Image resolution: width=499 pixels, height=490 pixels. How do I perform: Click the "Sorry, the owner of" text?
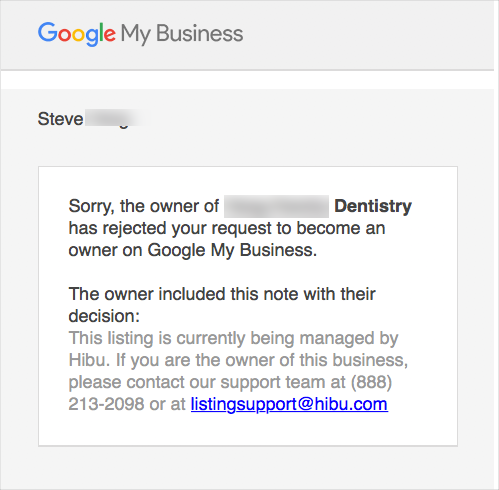pyautogui.click(x=144, y=206)
